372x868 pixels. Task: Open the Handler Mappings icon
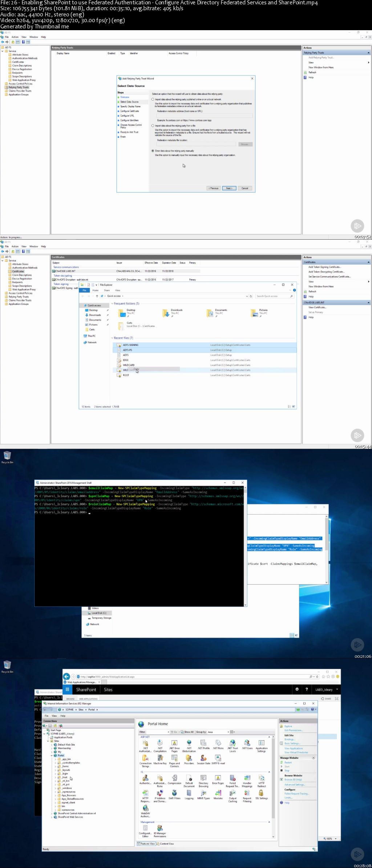click(x=247, y=781)
